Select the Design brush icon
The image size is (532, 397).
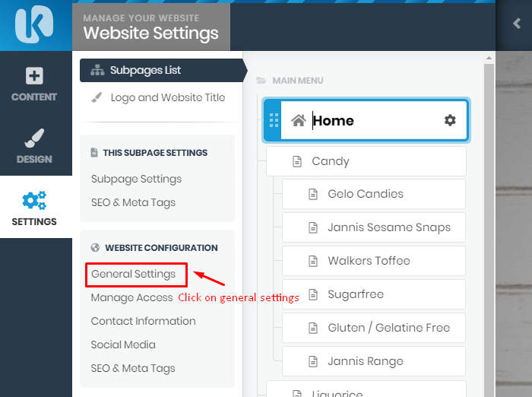click(x=34, y=138)
